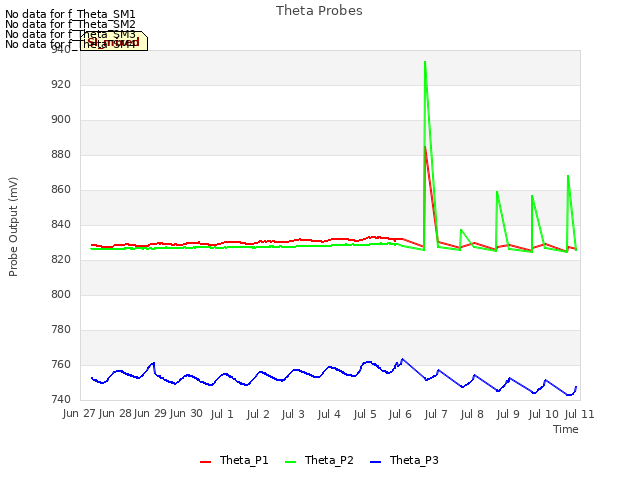Image resolution: width=640 pixels, height=480 pixels.
Task: Click the Jul 6 x-axis tick label
Action: pos(400,414)
